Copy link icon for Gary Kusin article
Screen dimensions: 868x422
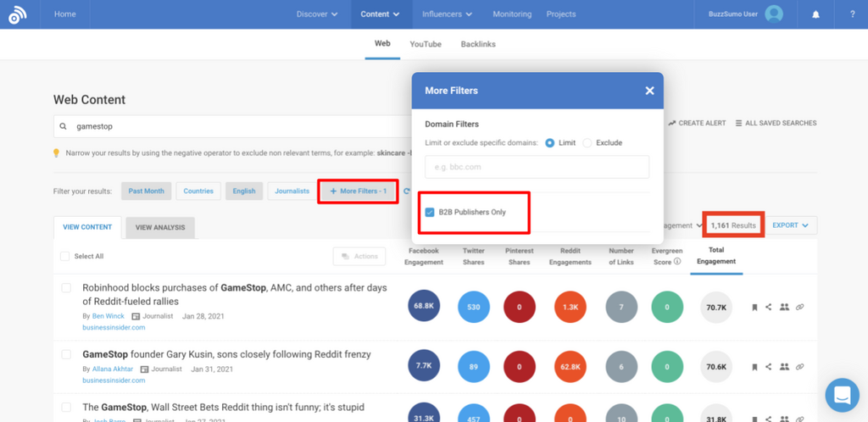799,367
